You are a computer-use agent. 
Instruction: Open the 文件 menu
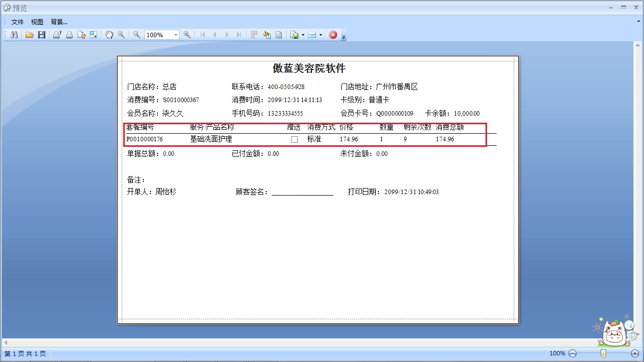pyautogui.click(x=18, y=22)
